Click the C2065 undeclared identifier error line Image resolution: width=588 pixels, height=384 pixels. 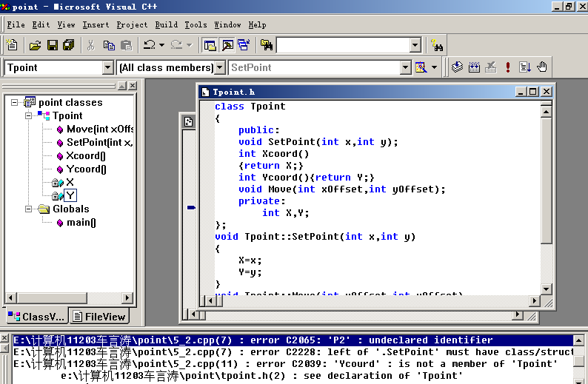tap(293, 340)
